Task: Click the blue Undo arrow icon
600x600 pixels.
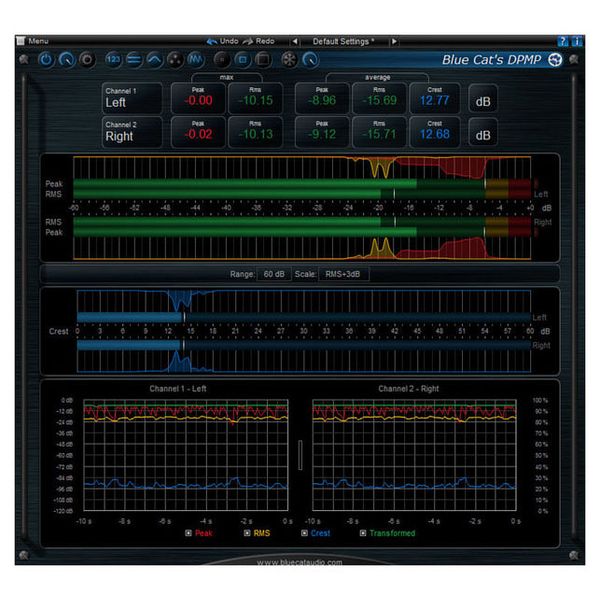Action: (212, 41)
